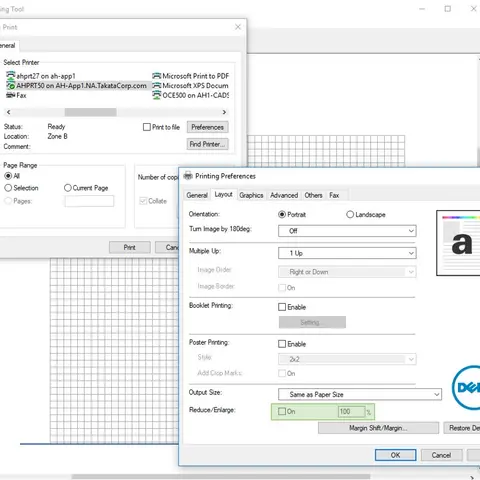480x480 pixels.
Task: Open the Advanced tab
Action: coord(284,195)
